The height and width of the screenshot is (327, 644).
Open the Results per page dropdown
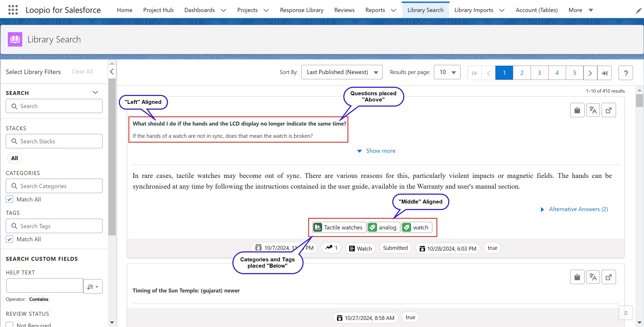pyautogui.click(x=447, y=72)
